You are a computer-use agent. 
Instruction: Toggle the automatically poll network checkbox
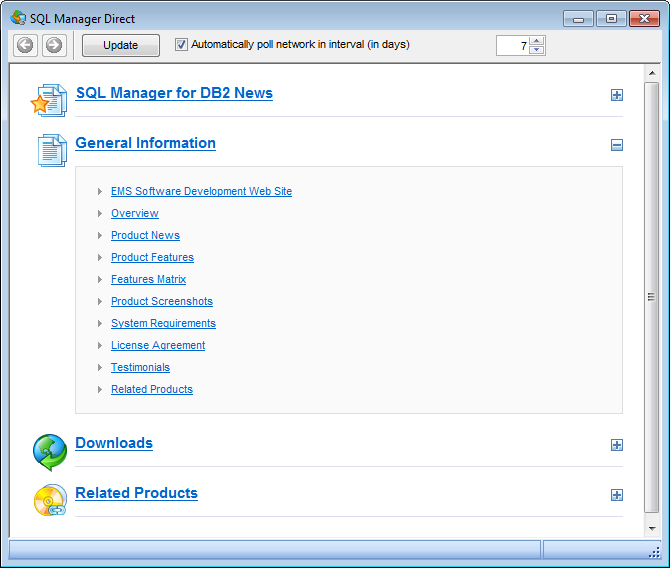click(181, 44)
